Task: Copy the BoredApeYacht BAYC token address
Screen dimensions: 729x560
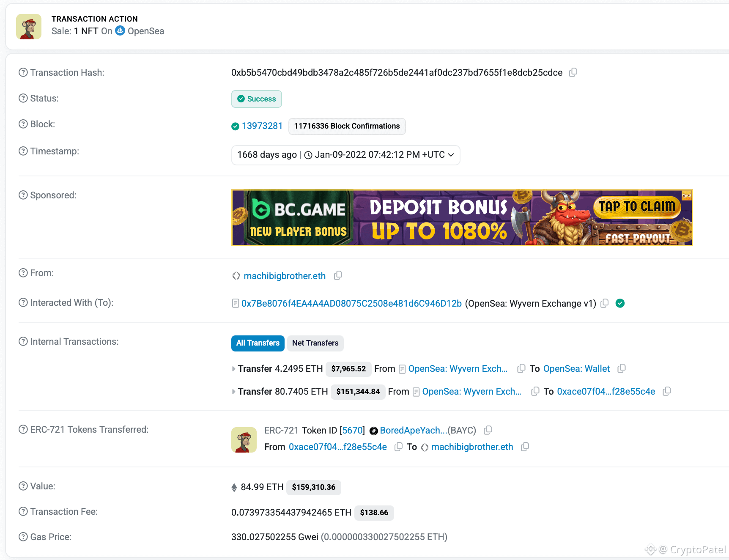Action: (488, 430)
